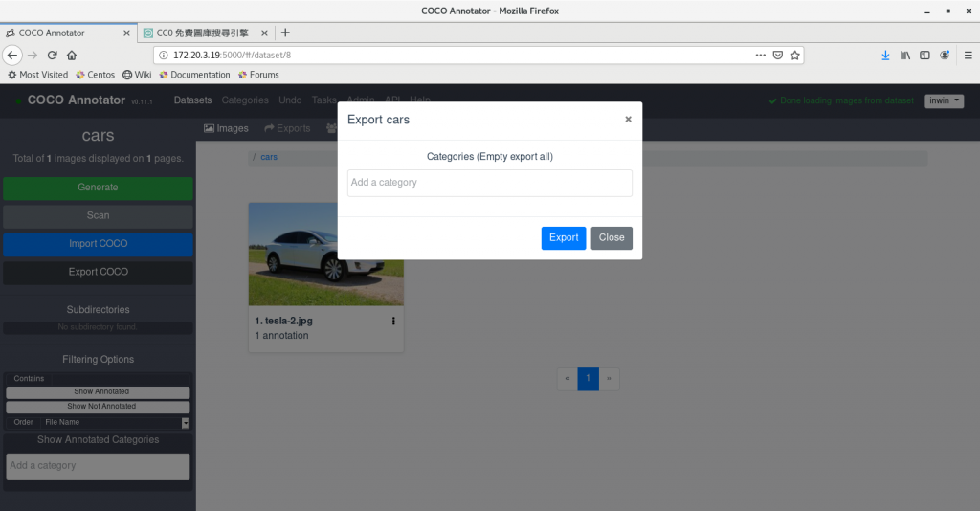The height and width of the screenshot is (511, 980).
Task: Minimize the Firefox window
Action: click(927, 11)
